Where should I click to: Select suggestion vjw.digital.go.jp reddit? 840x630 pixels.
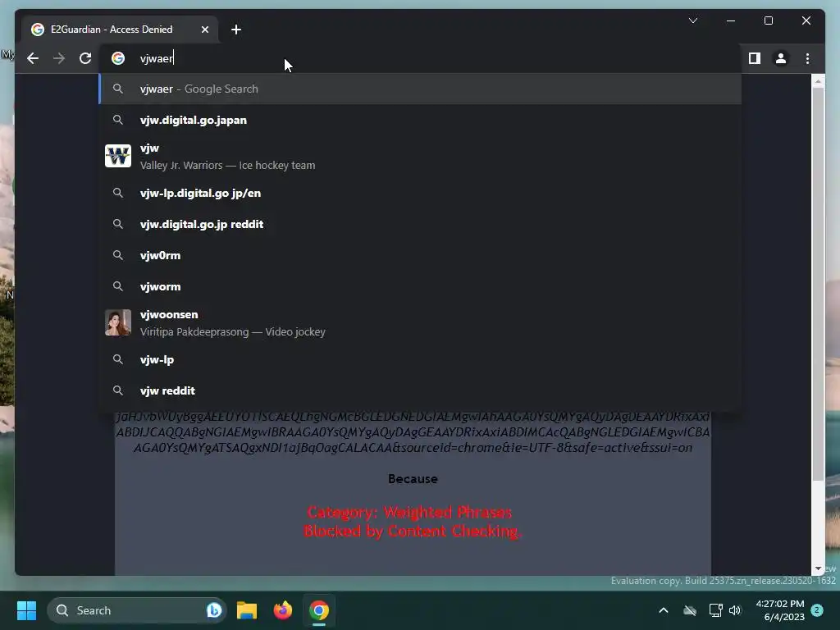(420, 224)
